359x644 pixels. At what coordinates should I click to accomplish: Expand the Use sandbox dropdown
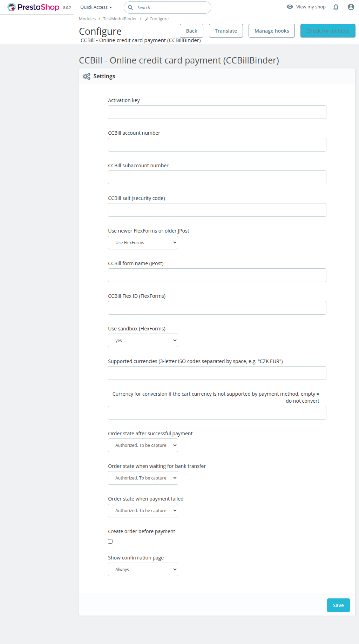[x=143, y=340]
